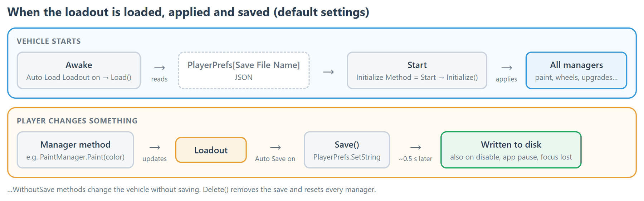644x201 pixels.
Task: Click 'e.g. PaintManager.Paint(color)' subtitle
Action: point(75,157)
